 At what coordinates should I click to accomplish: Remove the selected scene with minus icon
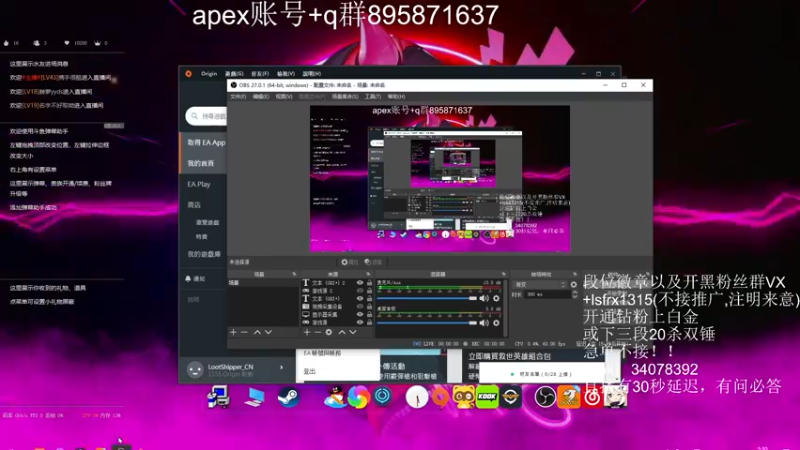tap(244, 332)
